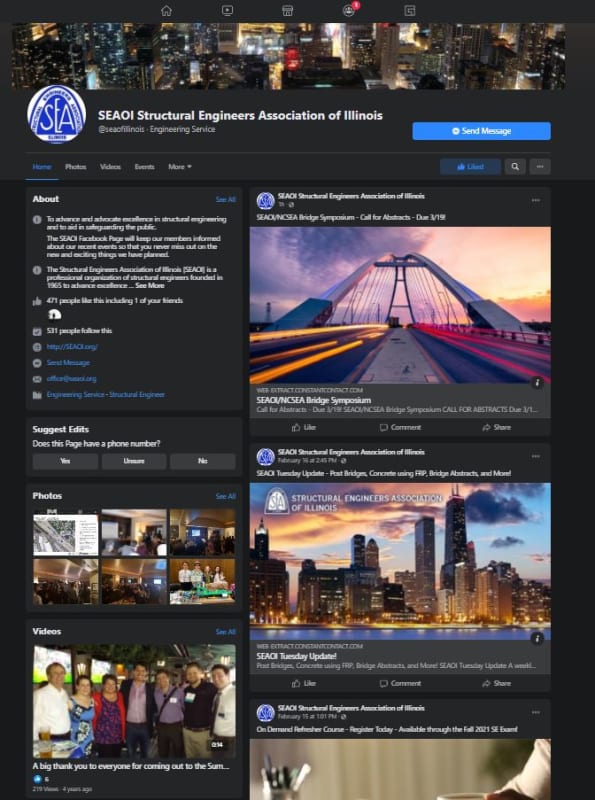Expand About description with See More
The height and width of the screenshot is (800, 595).
[150, 286]
